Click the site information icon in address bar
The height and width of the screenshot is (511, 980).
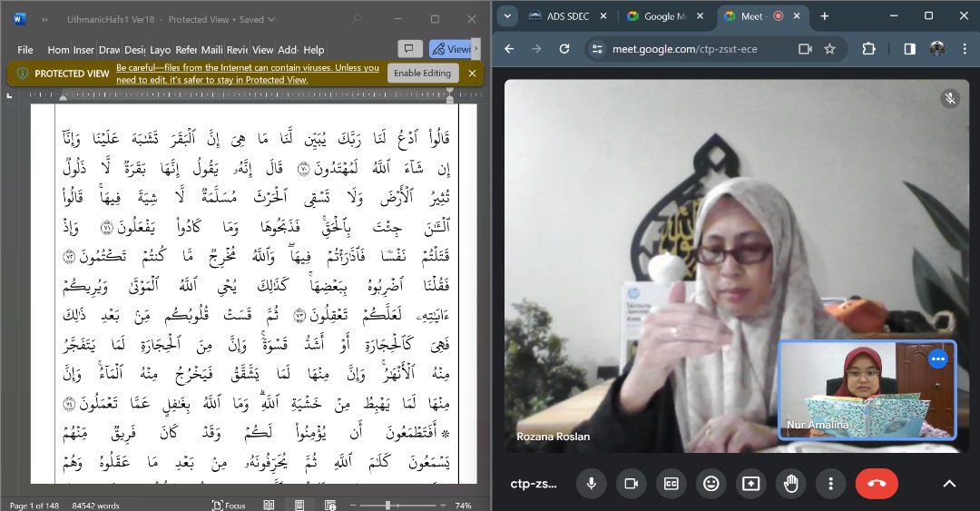click(x=597, y=49)
